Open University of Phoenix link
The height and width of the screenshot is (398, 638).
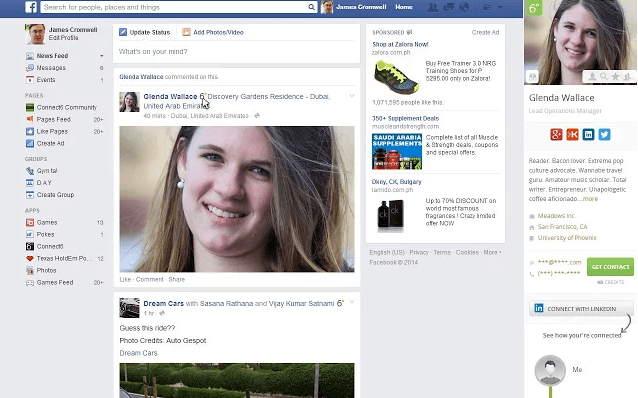567,238
